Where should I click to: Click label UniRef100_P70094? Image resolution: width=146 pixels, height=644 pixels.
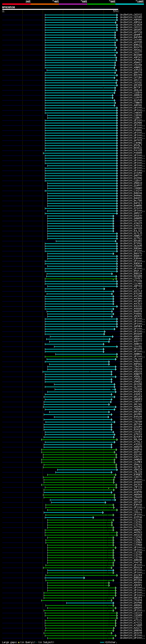click(131, 281)
